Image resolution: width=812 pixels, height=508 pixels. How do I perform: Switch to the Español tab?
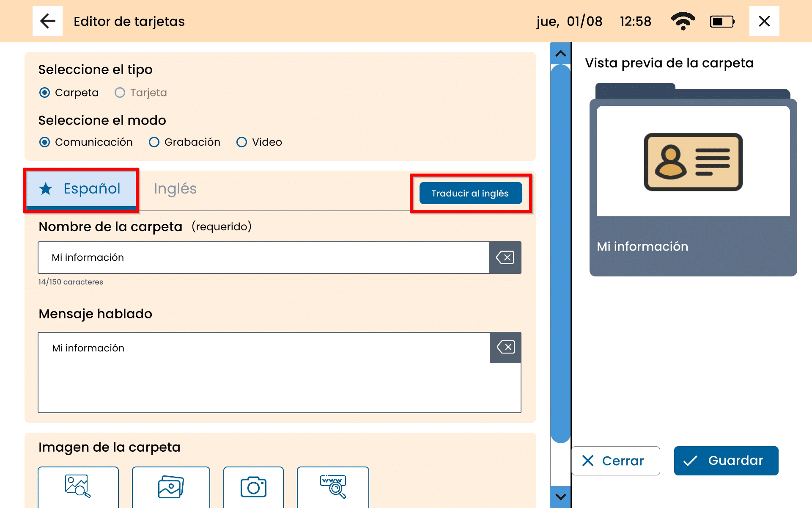point(81,189)
